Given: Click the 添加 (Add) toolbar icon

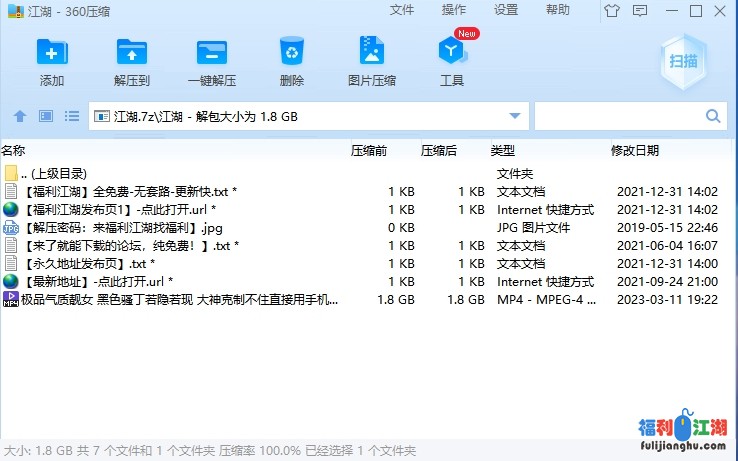Looking at the screenshot, I should pyautogui.click(x=52, y=52).
